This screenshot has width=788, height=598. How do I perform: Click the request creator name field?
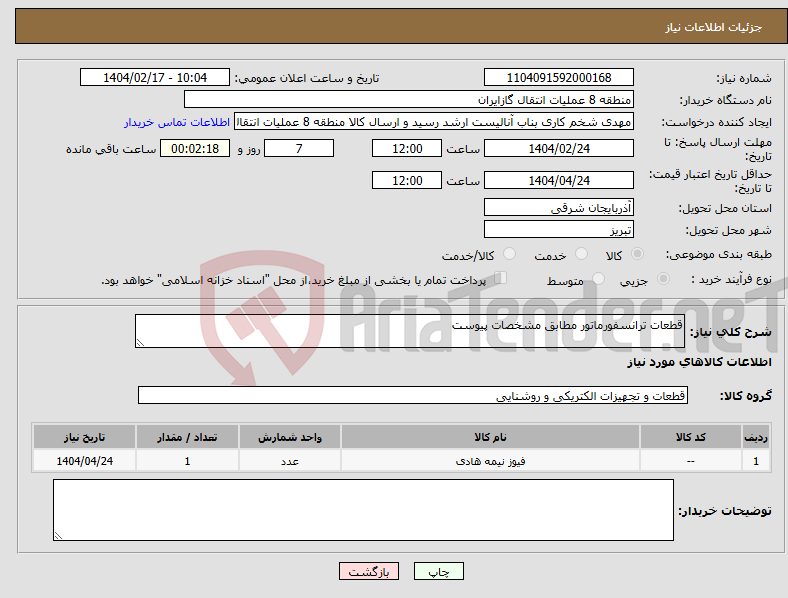coord(434,122)
